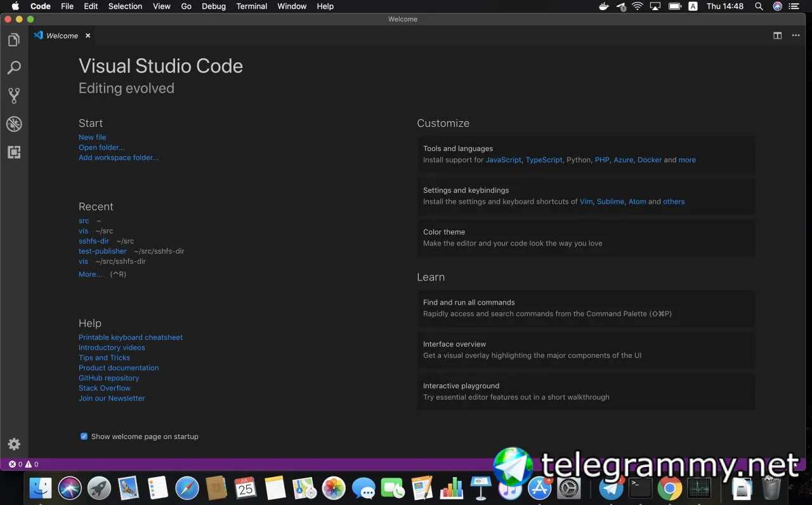Click the Azure tools link
The image size is (812, 505).
pos(624,160)
